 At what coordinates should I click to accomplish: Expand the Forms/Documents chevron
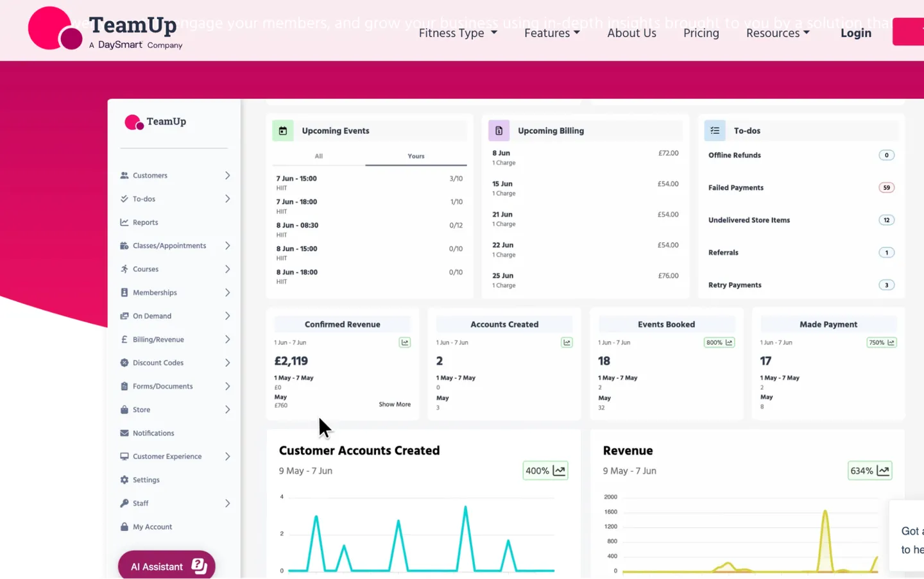pyautogui.click(x=227, y=386)
